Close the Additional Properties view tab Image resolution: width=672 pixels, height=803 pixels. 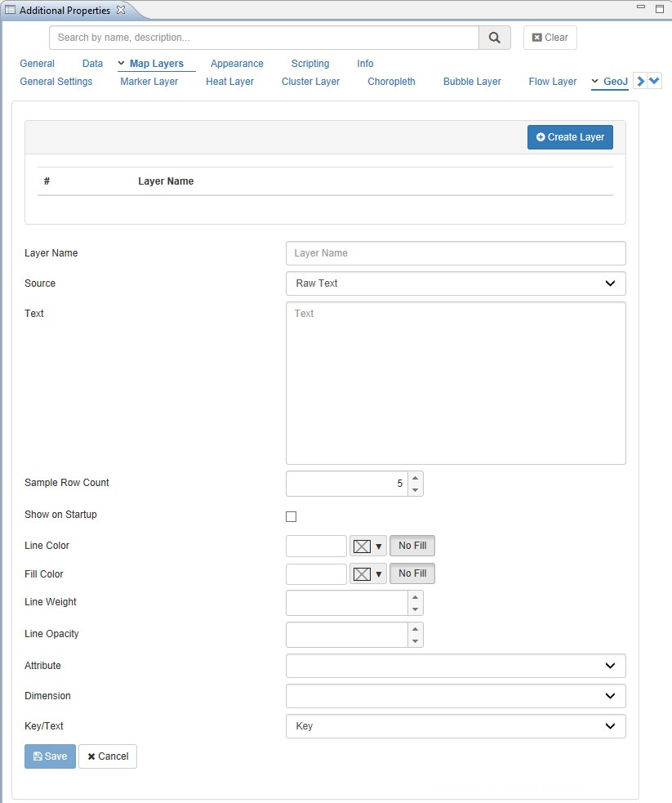point(121,11)
